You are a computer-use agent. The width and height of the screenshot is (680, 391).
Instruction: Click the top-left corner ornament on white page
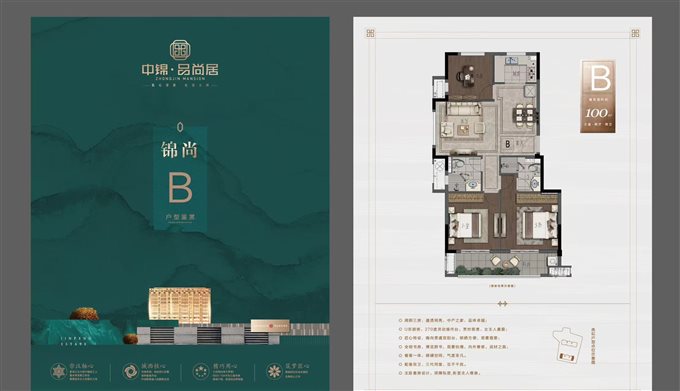click(x=370, y=33)
